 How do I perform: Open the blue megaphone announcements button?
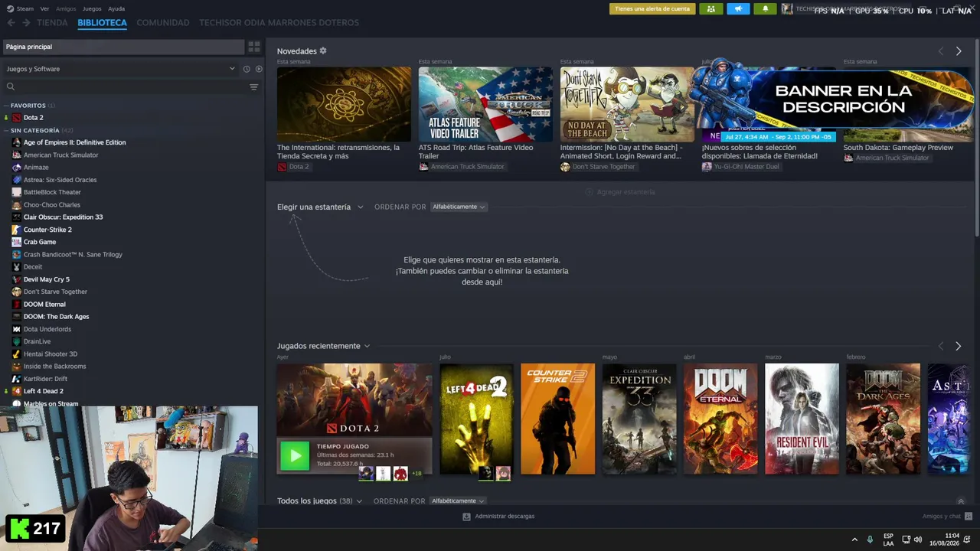(738, 9)
